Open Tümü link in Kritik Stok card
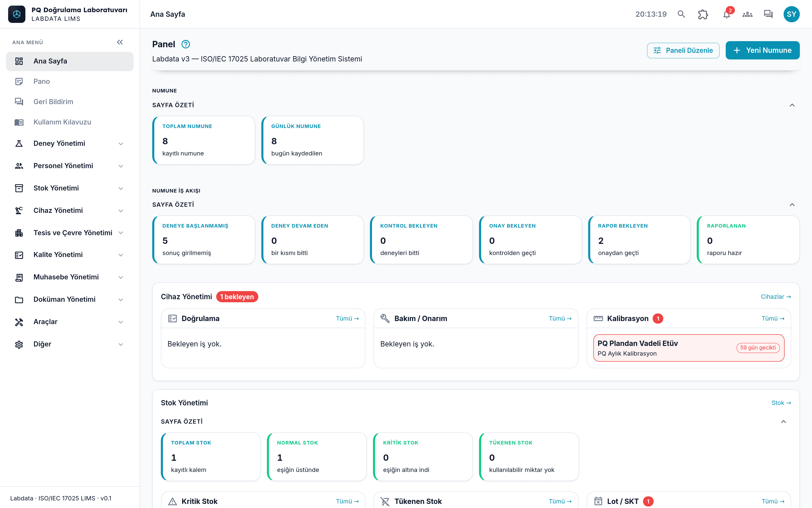Image resolution: width=812 pixels, height=508 pixels. [x=347, y=501]
